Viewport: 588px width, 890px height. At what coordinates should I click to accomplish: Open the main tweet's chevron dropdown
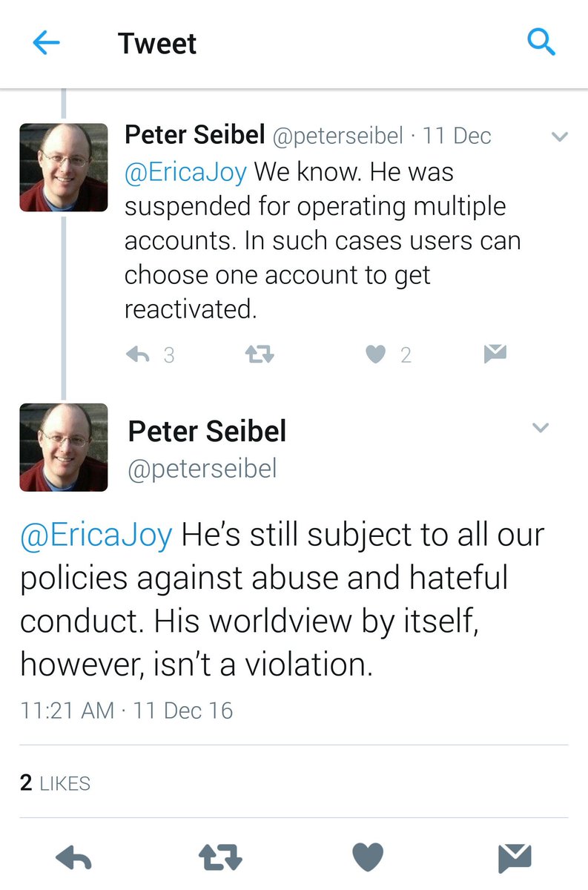pos(541,428)
